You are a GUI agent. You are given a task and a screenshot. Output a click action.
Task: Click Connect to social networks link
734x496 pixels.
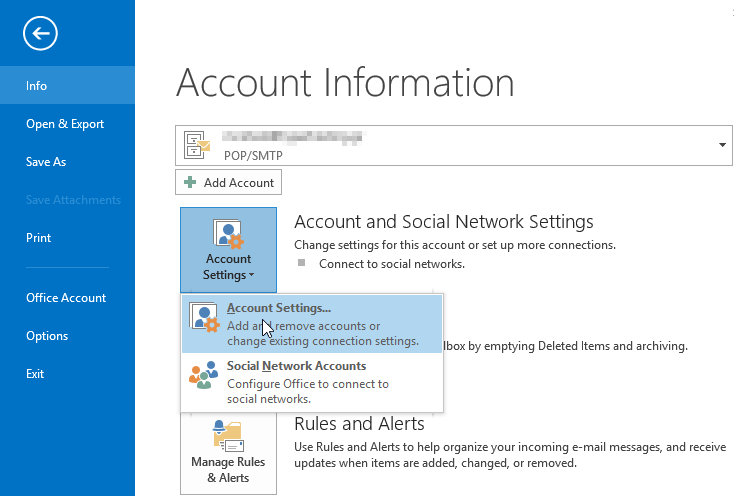392,264
